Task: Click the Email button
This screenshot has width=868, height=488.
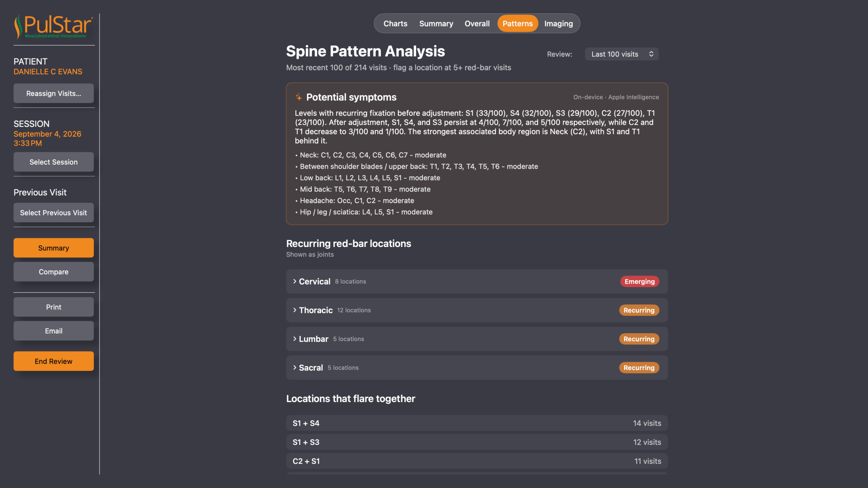Action: [54, 330]
